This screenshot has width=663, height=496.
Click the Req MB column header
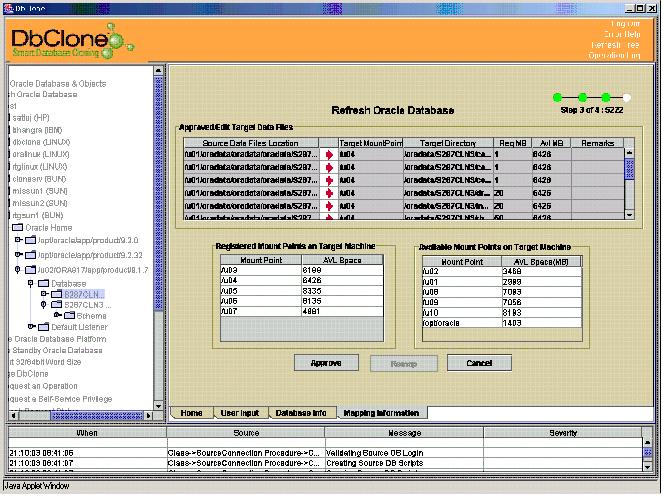point(512,143)
